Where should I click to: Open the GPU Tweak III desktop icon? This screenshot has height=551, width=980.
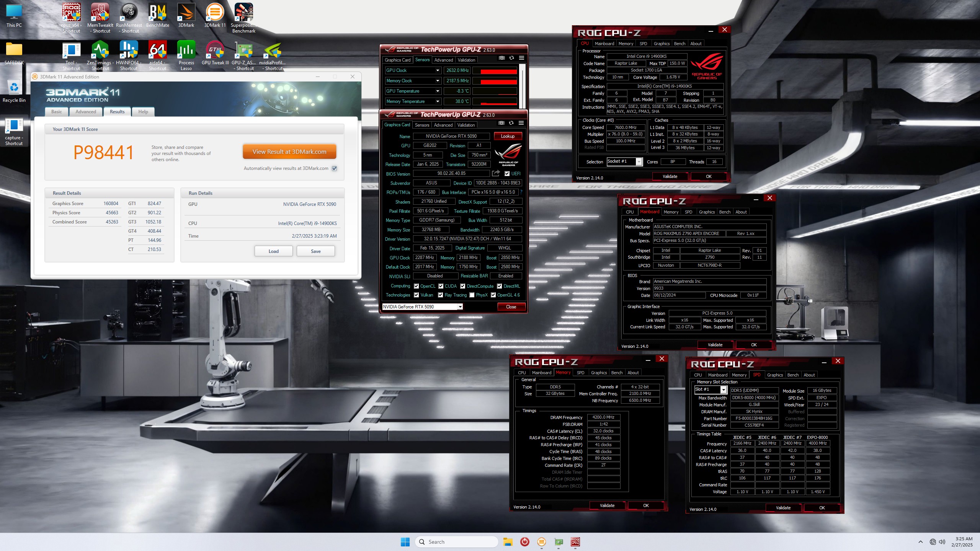coord(215,54)
